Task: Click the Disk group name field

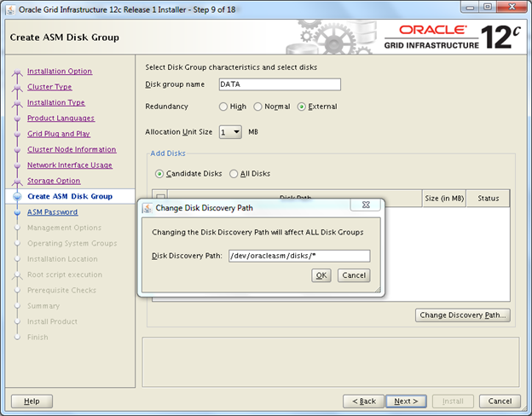Action: click(280, 84)
